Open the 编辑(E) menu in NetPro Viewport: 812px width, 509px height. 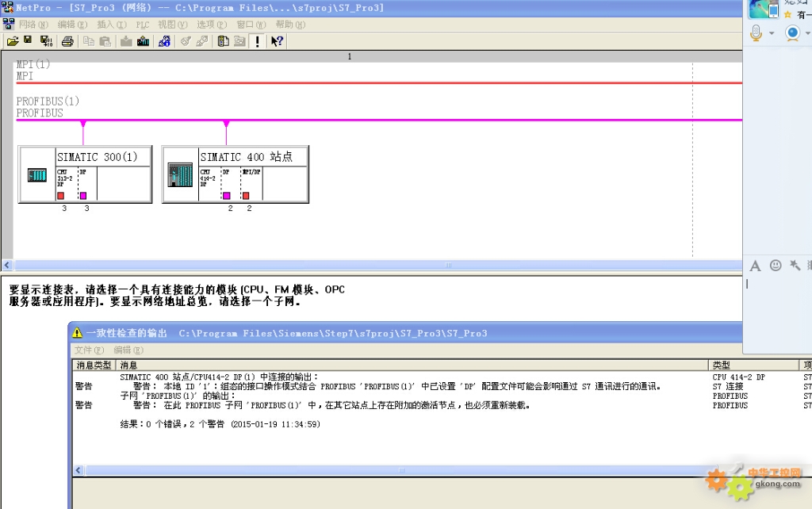(x=72, y=25)
